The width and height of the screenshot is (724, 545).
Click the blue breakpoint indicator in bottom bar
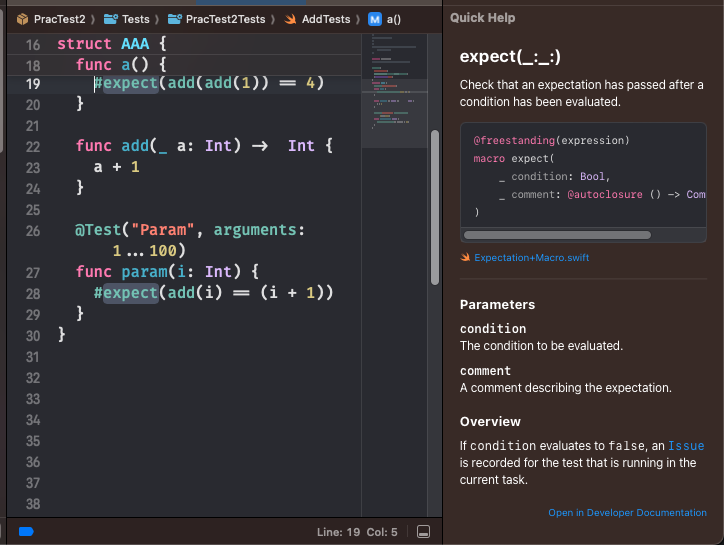click(x=26, y=532)
